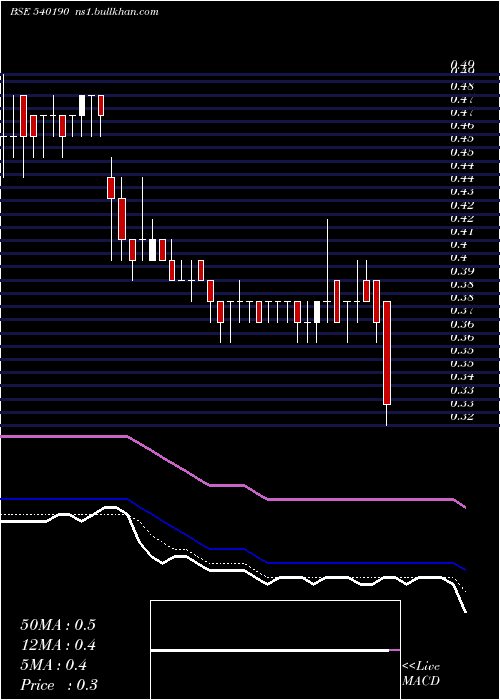Click the last large red candlestick
500x700 pixels.
pos(387,353)
